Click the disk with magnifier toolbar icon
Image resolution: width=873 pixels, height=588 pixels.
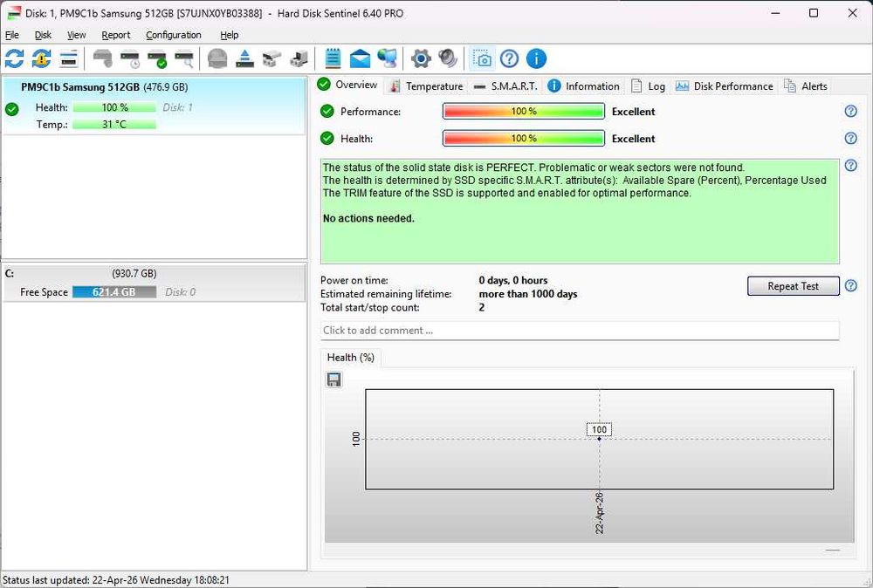pos(184,58)
